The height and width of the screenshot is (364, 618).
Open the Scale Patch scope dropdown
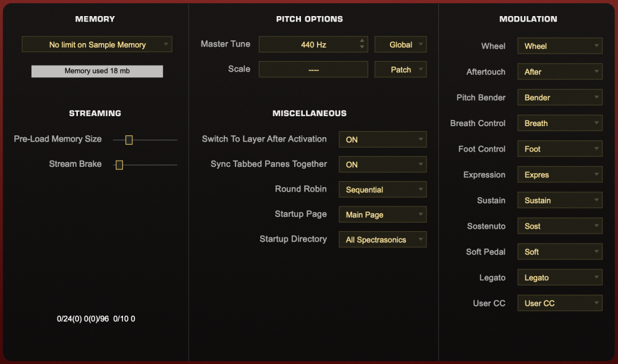tap(400, 70)
